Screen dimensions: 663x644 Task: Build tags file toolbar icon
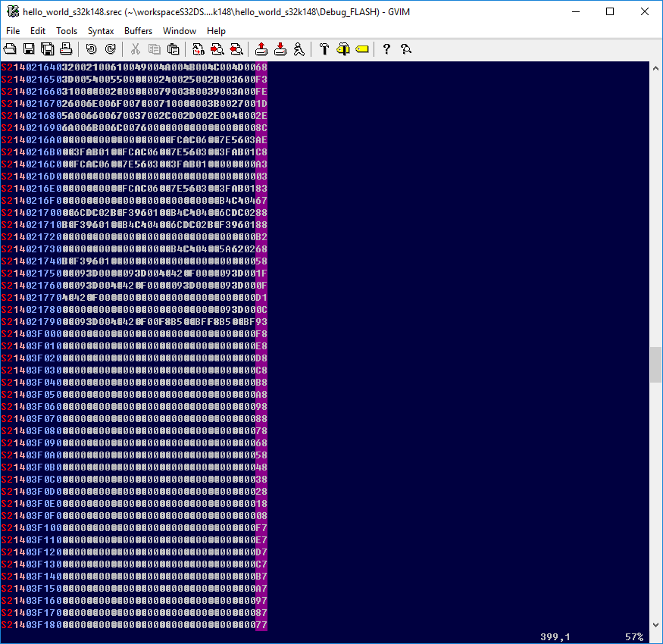click(343, 49)
